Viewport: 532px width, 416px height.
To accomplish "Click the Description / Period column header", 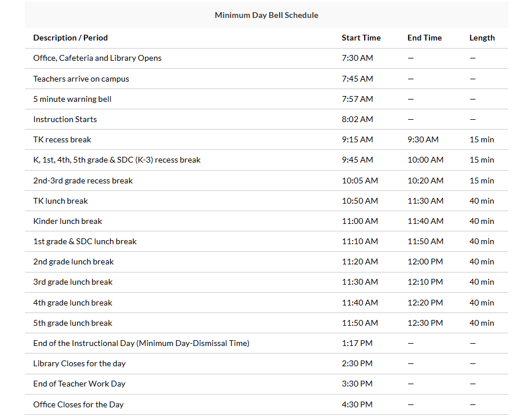I will click(x=71, y=38).
